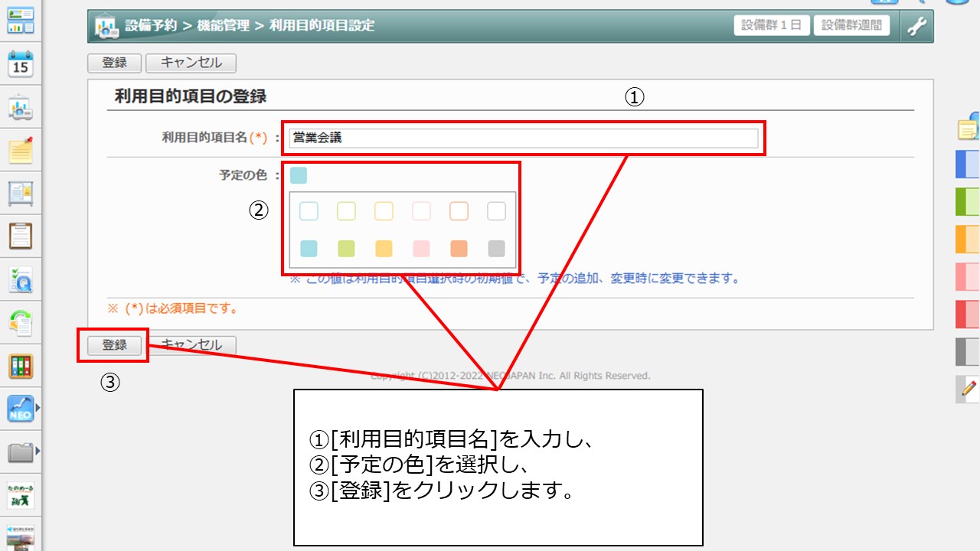
Task: Open the facility reservation icon in the sidebar
Action: pos(21,108)
